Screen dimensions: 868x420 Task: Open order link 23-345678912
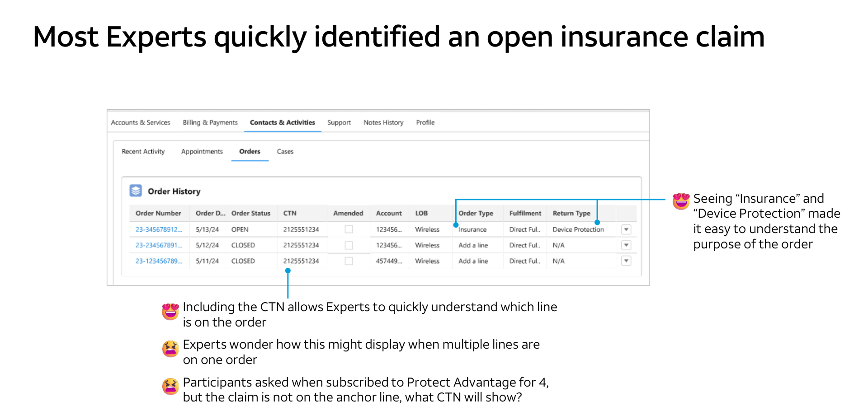tap(159, 229)
